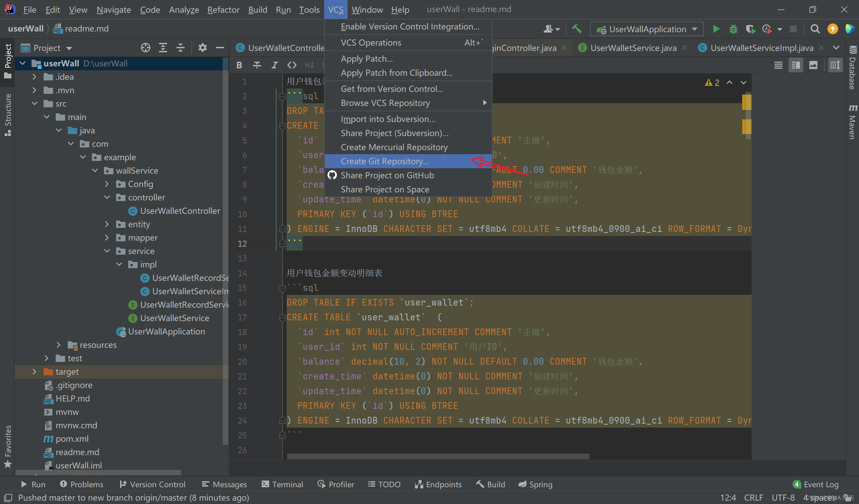This screenshot has width=859, height=504.
Task: Toggle Editor only view mode
Action: click(778, 65)
